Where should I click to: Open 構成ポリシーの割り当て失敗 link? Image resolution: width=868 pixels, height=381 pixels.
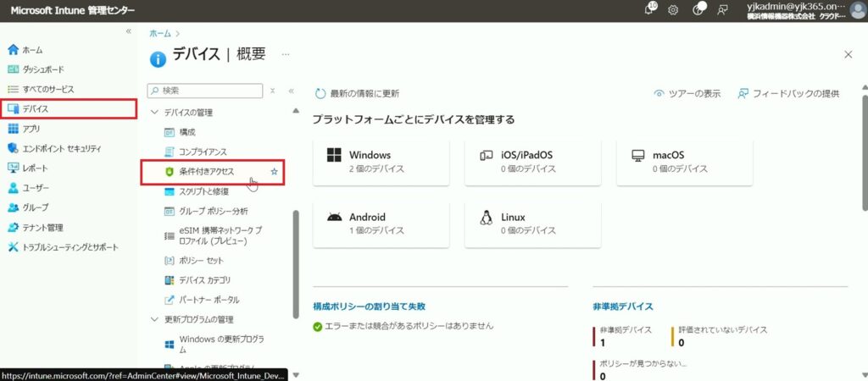tap(370, 306)
